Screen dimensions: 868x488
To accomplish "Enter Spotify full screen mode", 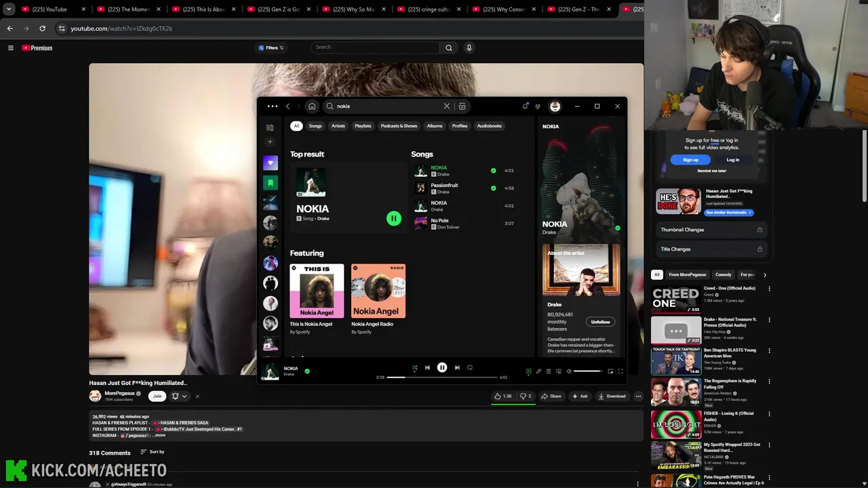I will tap(620, 371).
